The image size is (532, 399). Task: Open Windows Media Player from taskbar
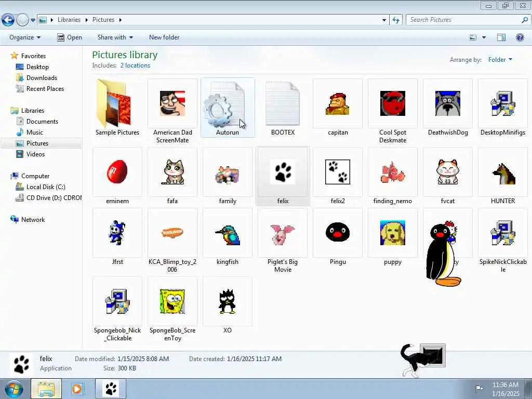coord(77,389)
